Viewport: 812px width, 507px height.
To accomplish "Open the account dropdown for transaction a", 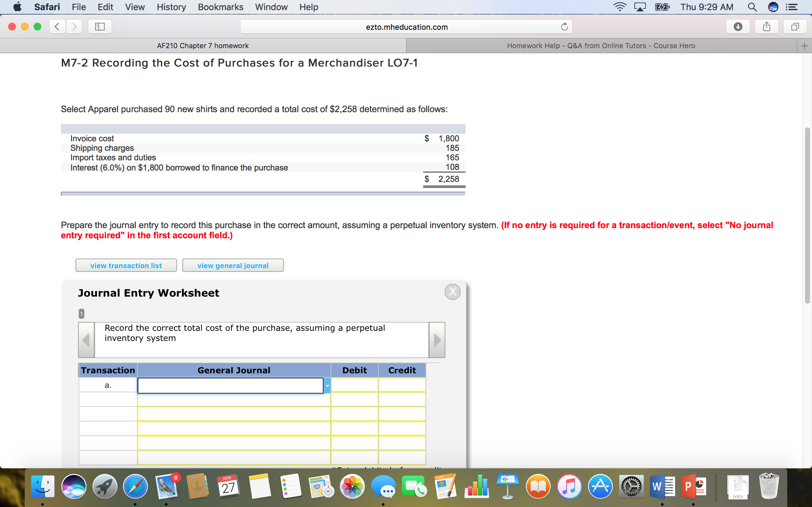I will click(x=327, y=386).
